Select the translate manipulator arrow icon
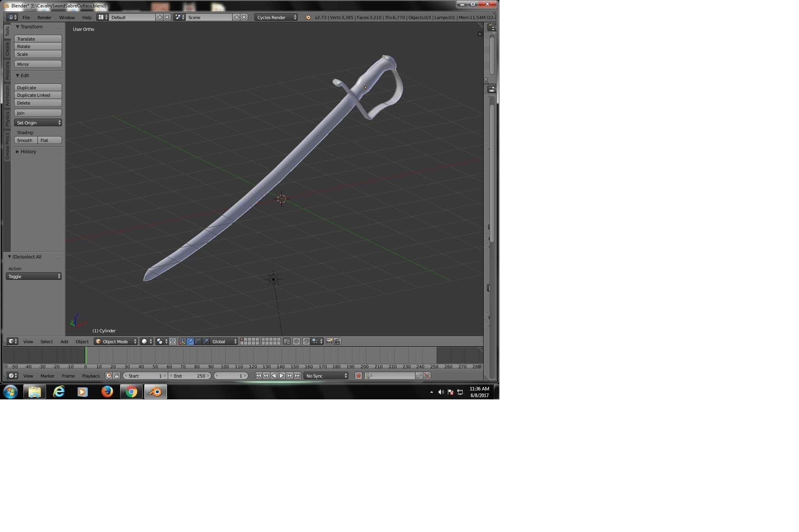The image size is (799, 532). pyautogui.click(x=190, y=342)
